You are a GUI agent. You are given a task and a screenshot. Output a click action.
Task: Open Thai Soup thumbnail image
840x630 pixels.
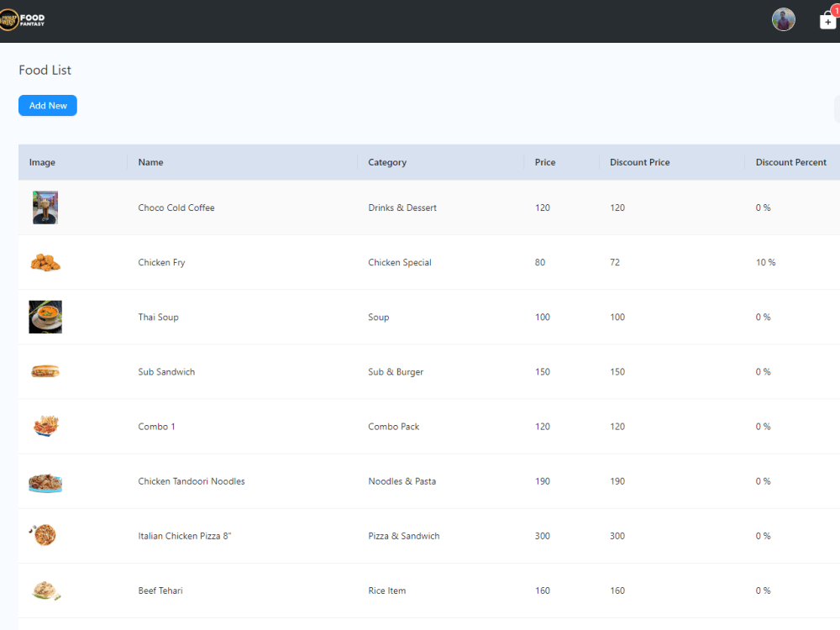click(45, 317)
